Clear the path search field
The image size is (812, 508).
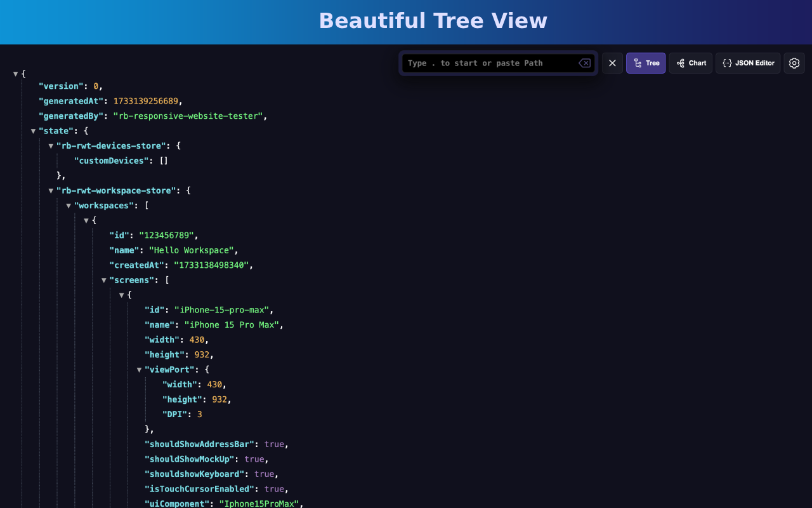584,63
